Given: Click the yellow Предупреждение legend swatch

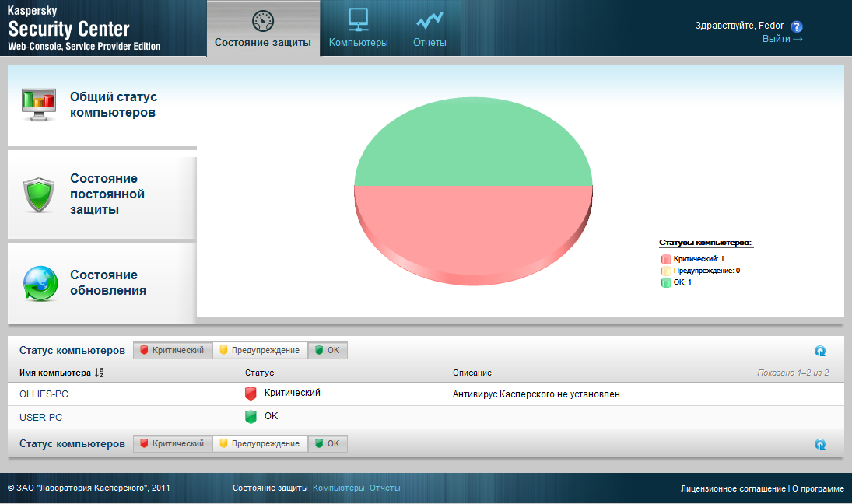Looking at the screenshot, I should tap(666, 271).
